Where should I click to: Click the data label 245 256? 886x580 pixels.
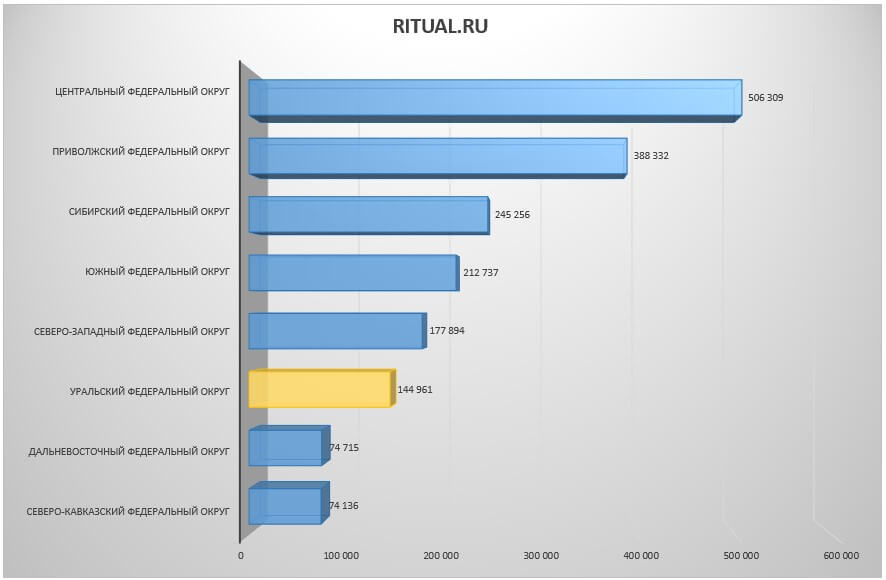click(512, 214)
